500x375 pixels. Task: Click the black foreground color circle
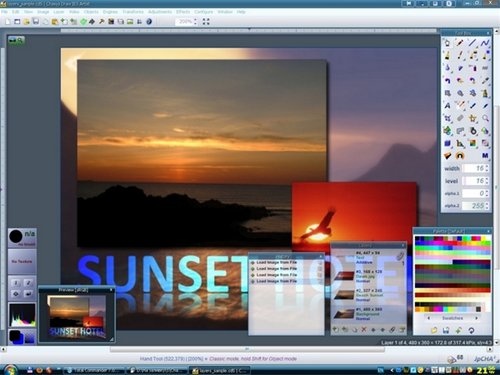point(15,236)
